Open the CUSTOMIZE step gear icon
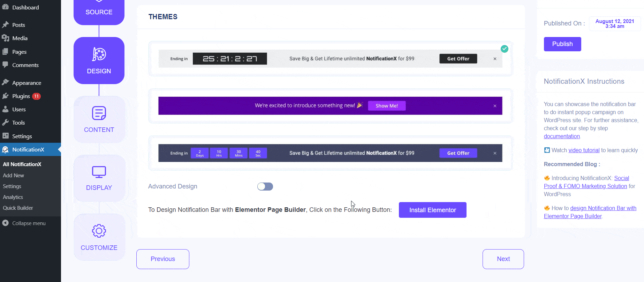This screenshot has height=282, width=644. (99, 231)
